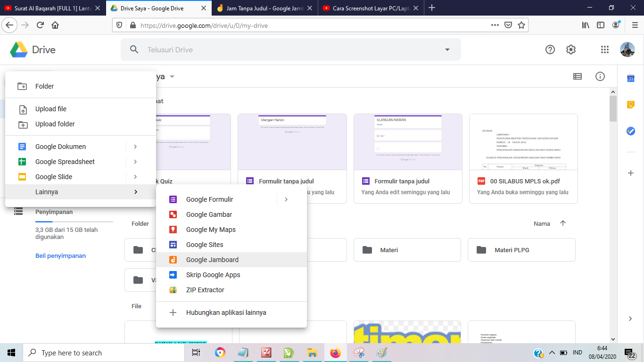644x362 pixels.
Task: Open Windows Start menu
Action: pos(11,353)
